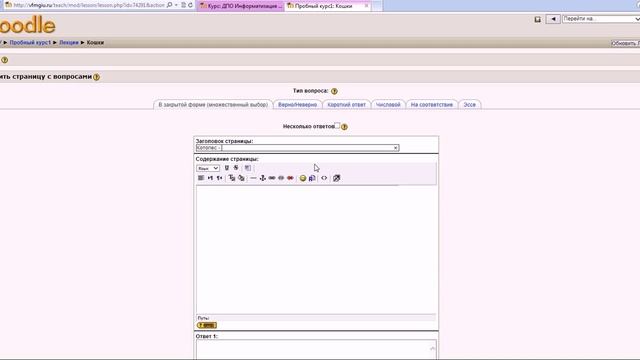Click the strikethrough formatting icon
The height and width of the screenshot is (360, 640).
tap(236, 168)
